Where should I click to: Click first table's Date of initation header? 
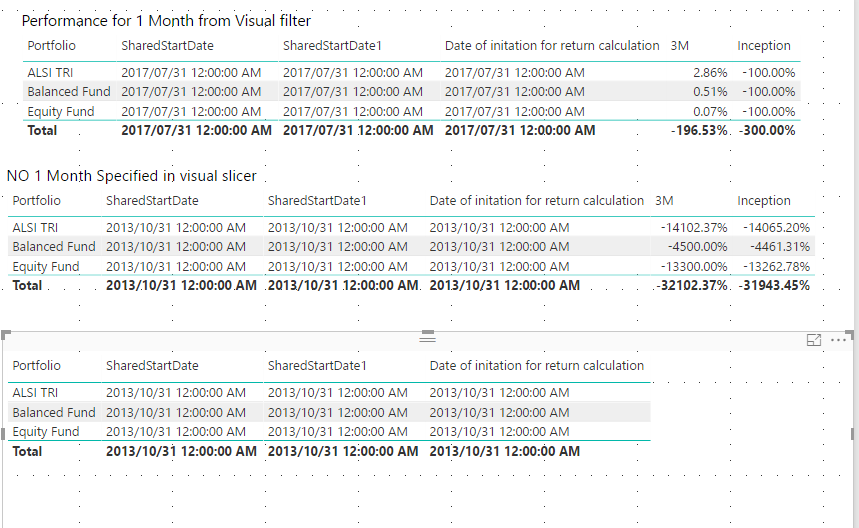[x=552, y=45]
